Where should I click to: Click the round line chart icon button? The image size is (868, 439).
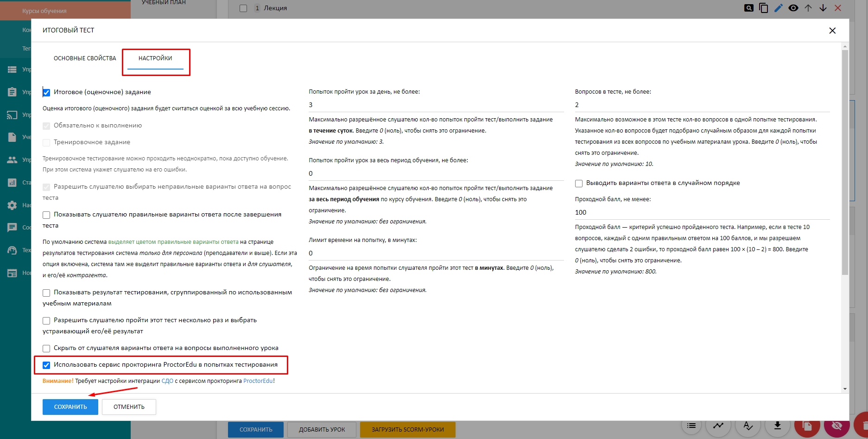coord(718,426)
